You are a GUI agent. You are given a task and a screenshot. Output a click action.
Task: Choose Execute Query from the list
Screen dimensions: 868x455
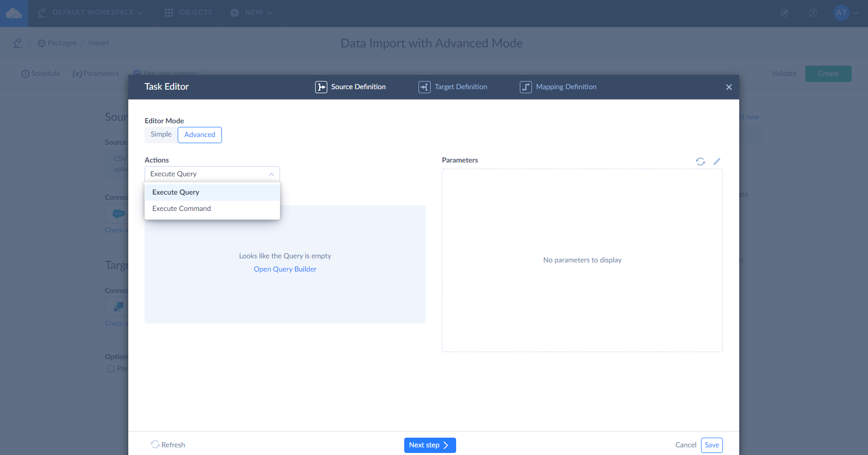[212, 193]
